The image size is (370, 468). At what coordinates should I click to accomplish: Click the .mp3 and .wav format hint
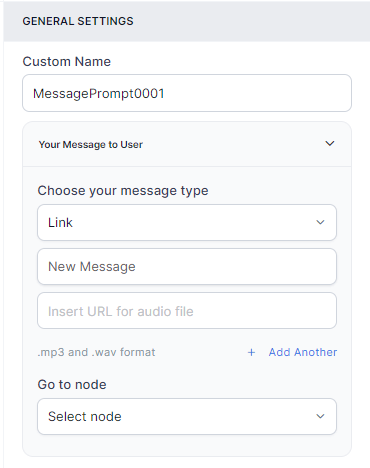[96, 352]
